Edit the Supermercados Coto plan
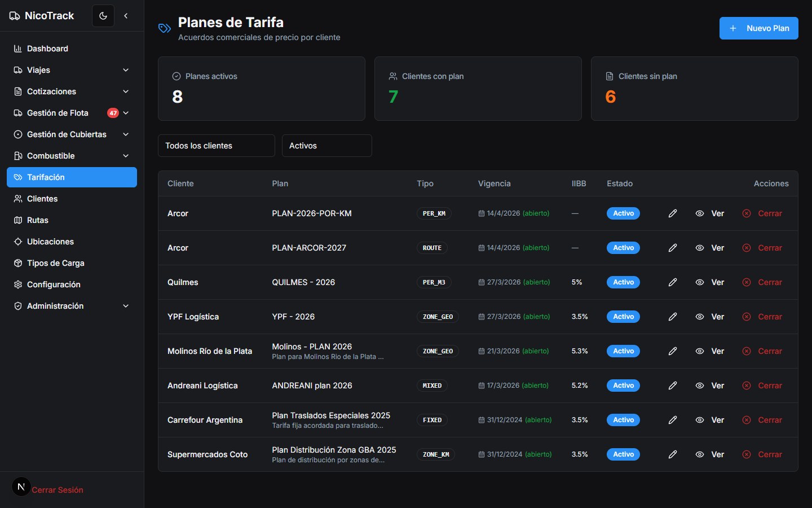The height and width of the screenshot is (508, 812). click(x=673, y=454)
